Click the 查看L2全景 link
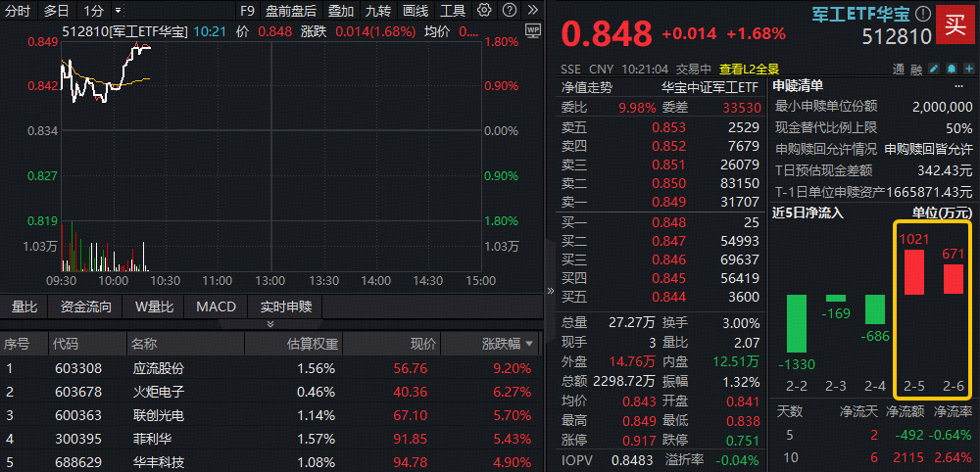The height and width of the screenshot is (472, 980). tap(750, 70)
